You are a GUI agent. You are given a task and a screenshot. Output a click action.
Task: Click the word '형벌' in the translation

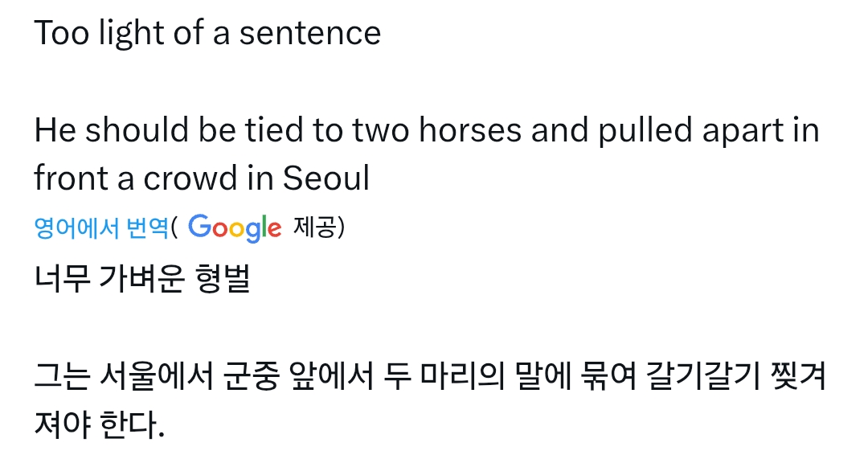coord(223,278)
